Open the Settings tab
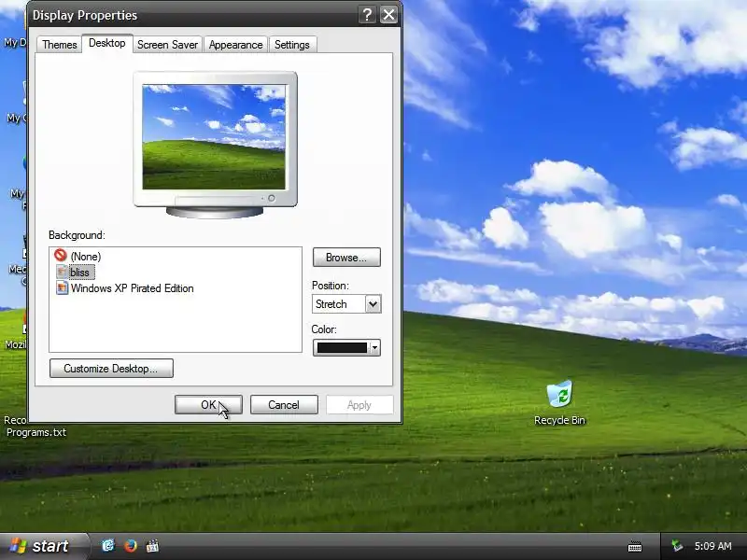747x560 pixels. pos(292,45)
